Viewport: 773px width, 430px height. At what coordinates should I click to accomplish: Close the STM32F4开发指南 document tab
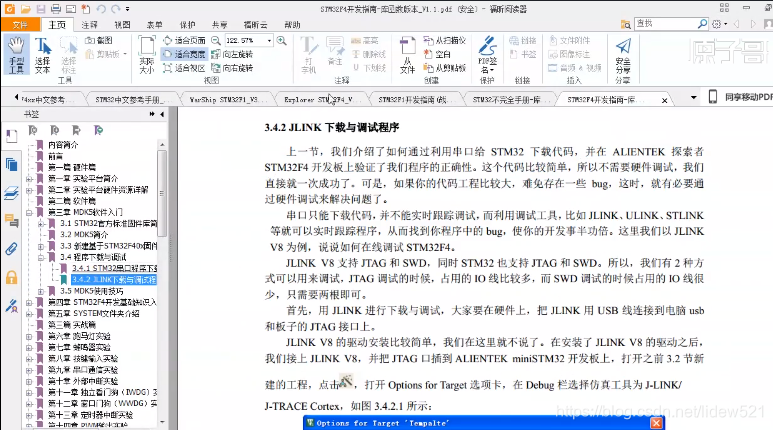tap(665, 101)
